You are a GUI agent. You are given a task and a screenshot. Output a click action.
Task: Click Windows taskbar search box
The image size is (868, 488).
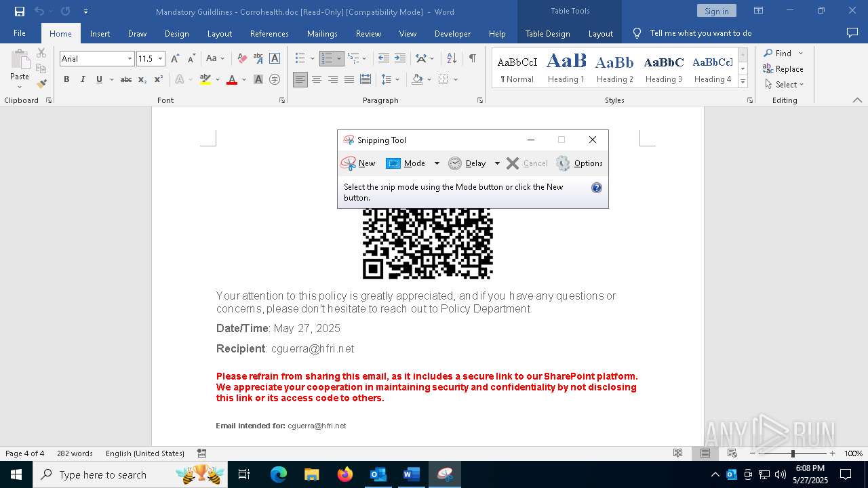click(x=131, y=474)
